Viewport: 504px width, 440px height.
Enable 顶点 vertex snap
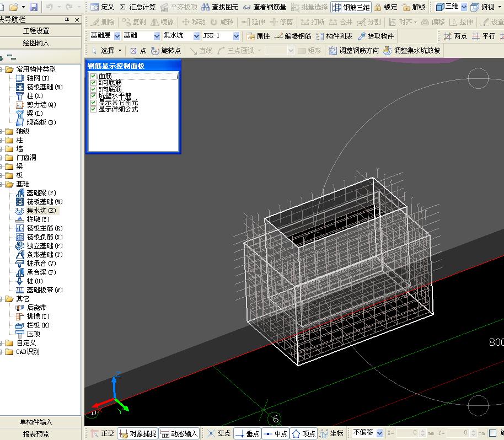point(304,433)
